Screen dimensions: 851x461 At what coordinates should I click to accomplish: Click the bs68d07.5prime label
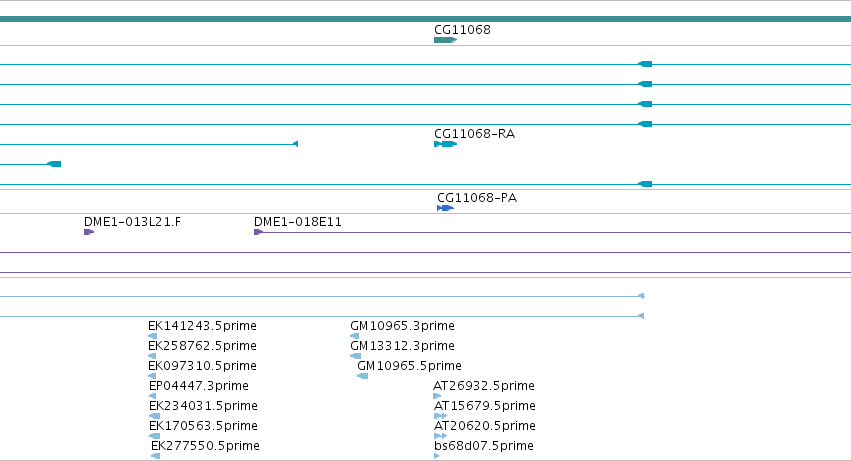click(x=484, y=446)
